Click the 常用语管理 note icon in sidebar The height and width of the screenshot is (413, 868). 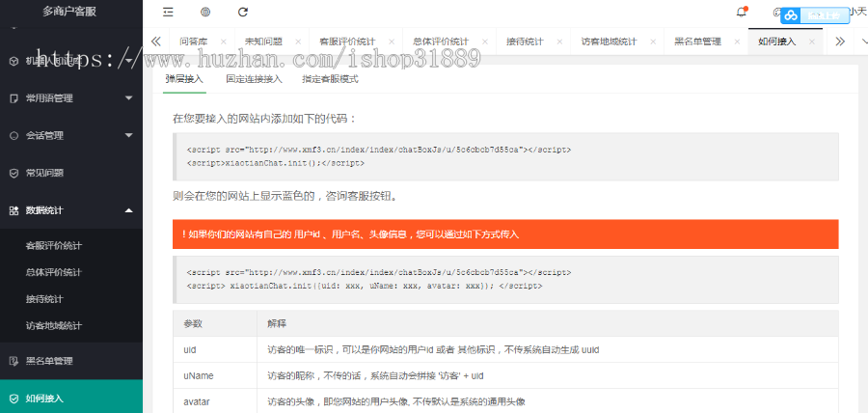pos(14,98)
